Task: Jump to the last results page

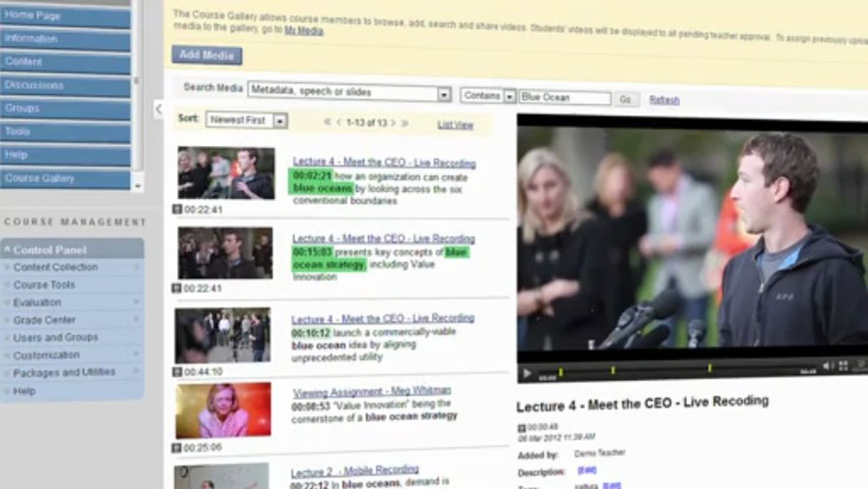Action: [x=404, y=123]
